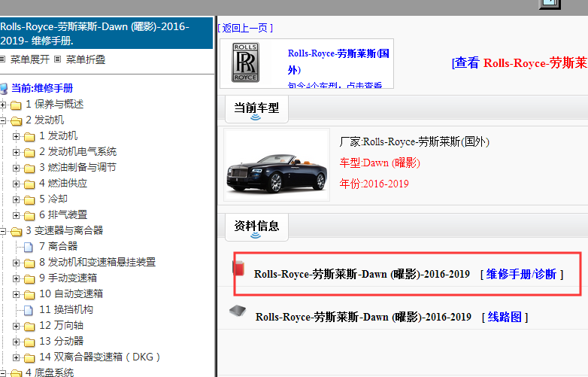Expand the 12 万向轴 node

pos(16,326)
